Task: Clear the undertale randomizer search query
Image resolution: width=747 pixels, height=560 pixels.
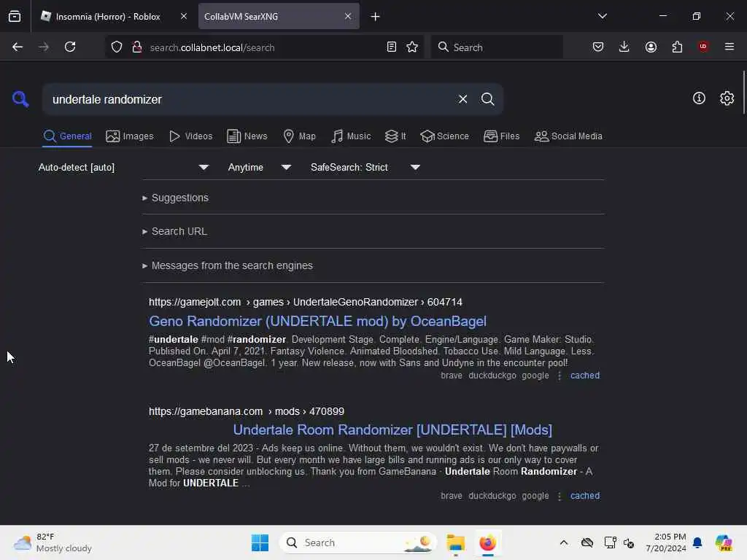Action: click(x=462, y=99)
